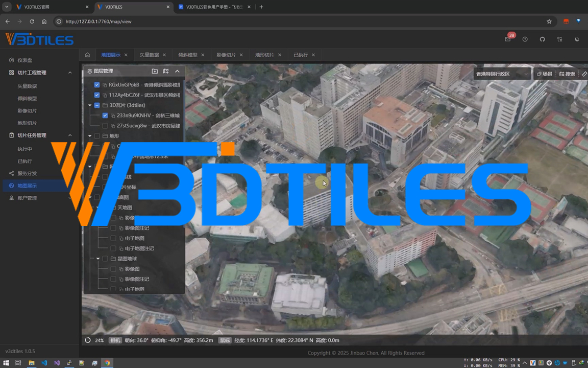
Task: Open the 香港特别行政区 region dropdown
Action: [x=502, y=74]
